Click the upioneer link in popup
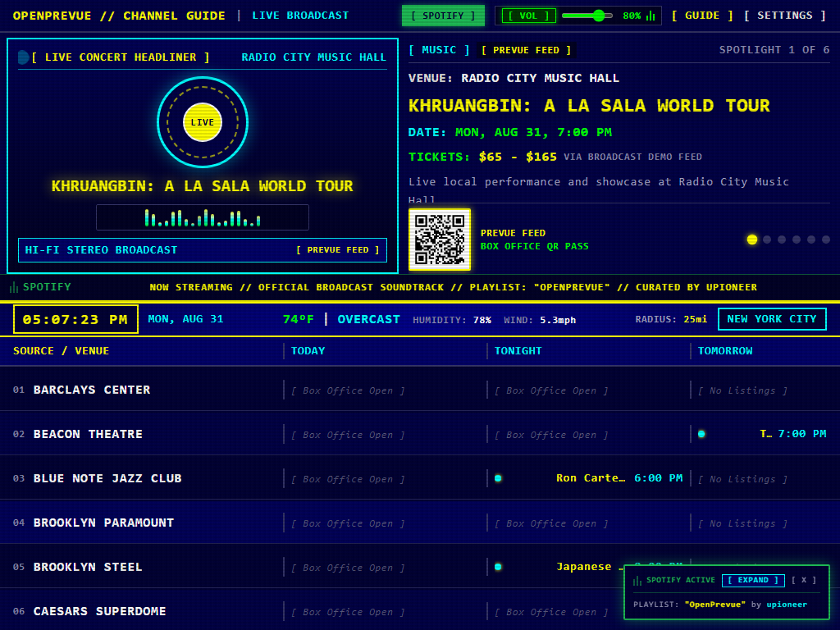 point(787,605)
